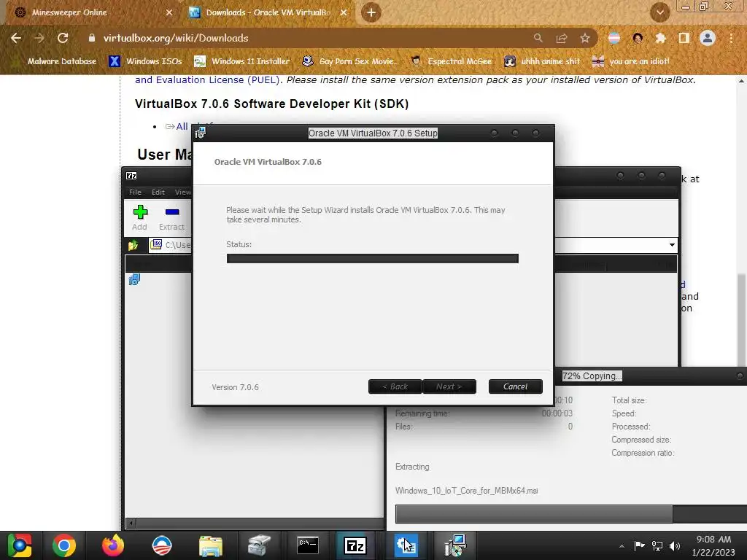Switch to VirtualBox installer on taskbar
Viewport: 747px width, 560px height.
(455, 545)
